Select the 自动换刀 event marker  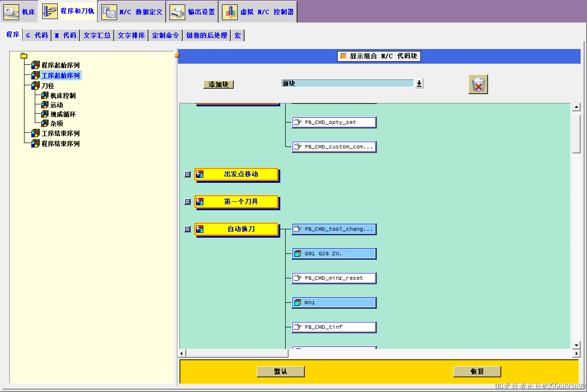237,229
